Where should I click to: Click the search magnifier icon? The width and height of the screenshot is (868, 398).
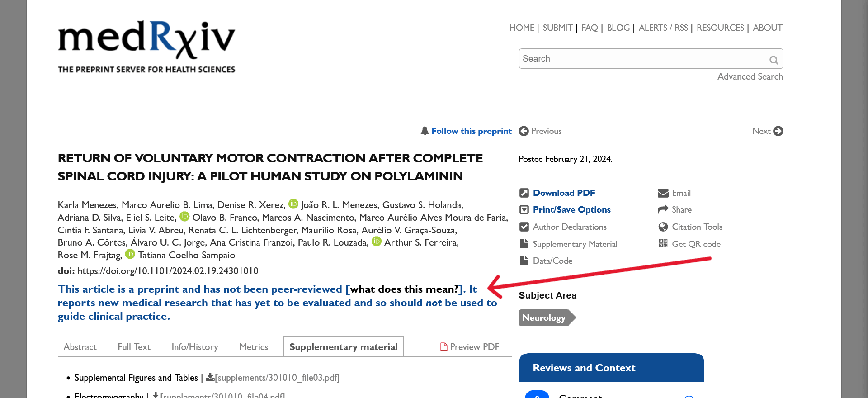774,60
